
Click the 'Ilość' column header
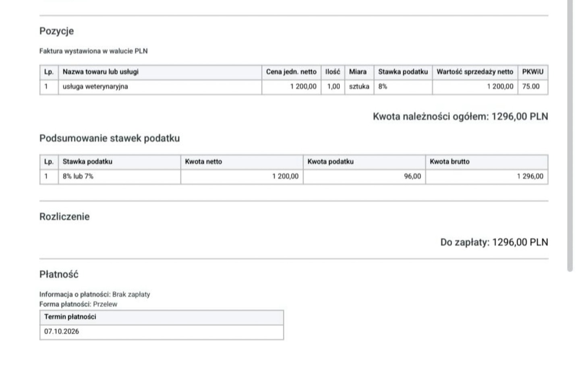tap(333, 72)
